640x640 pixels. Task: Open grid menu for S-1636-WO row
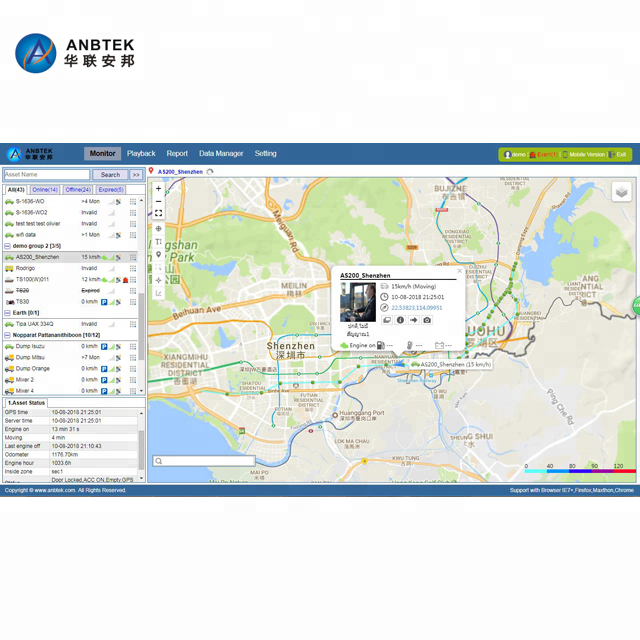click(x=133, y=201)
